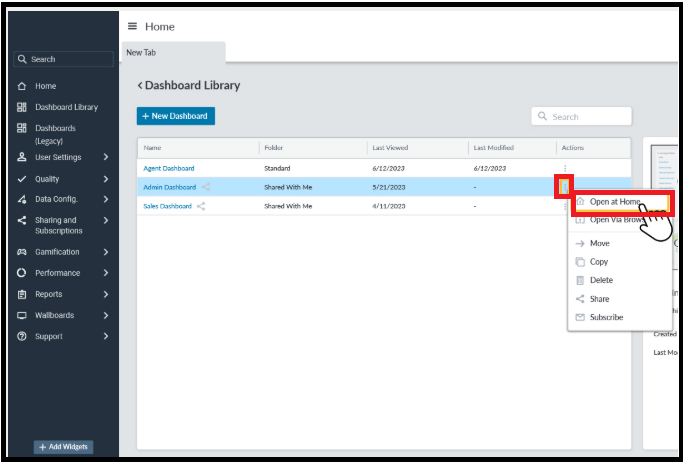This screenshot has height=466, width=683.
Task: Click the Gamification controller icon
Action: tap(22, 252)
